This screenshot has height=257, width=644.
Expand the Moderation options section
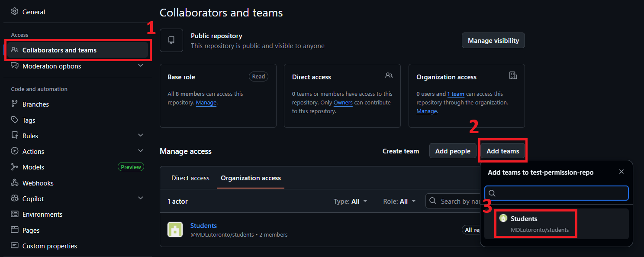[141, 65]
